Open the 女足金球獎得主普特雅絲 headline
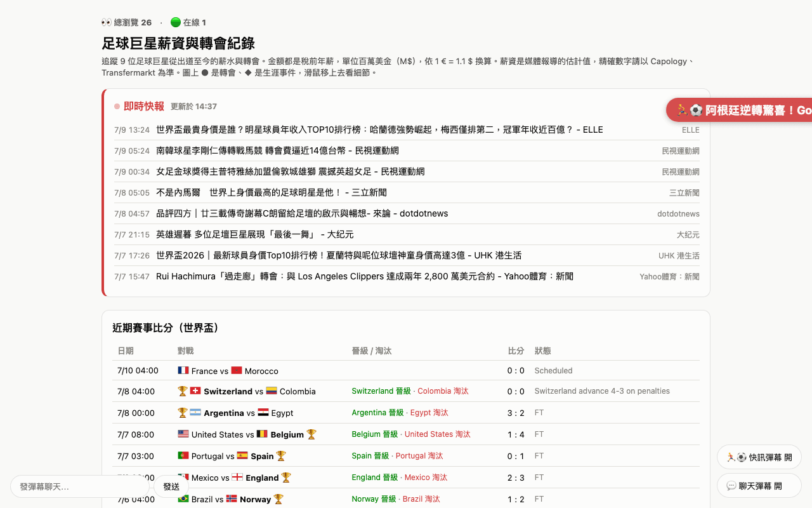This screenshot has width=812, height=508. [290, 171]
